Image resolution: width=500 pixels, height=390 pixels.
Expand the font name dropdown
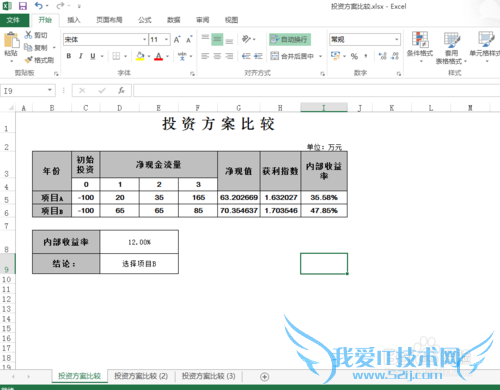coord(144,40)
